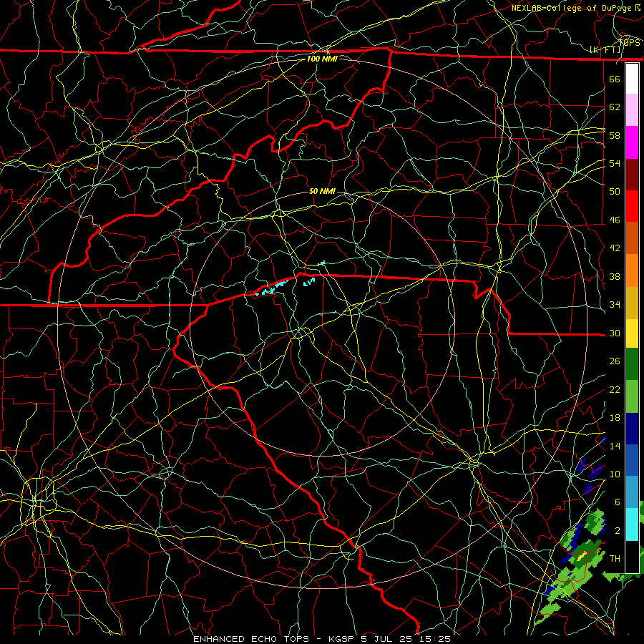Click legend value 2
This screenshot has width=644, height=644.
[x=618, y=531]
